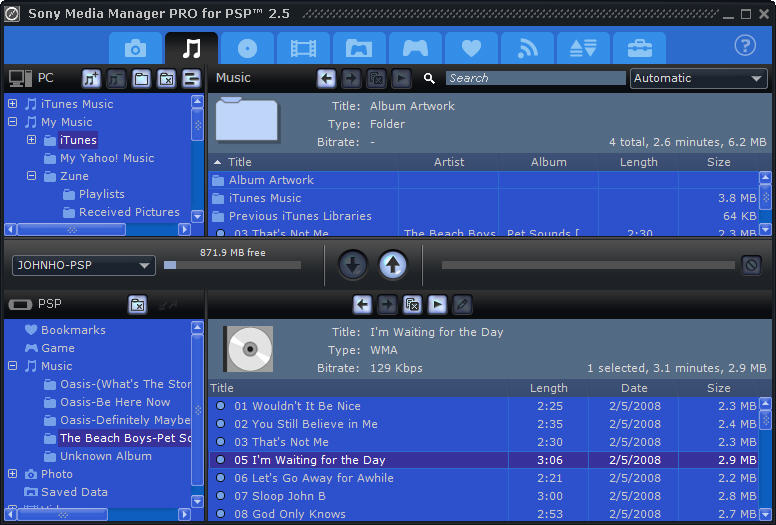Screen dimensions: 776x525
Task: Select track 01 Wouldn't It Be Nice
Action: 483,406
